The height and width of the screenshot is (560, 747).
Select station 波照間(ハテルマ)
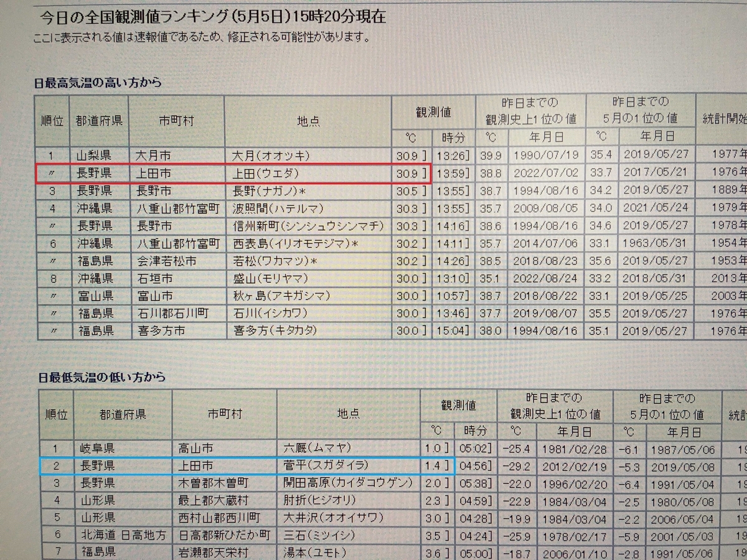coord(278,208)
